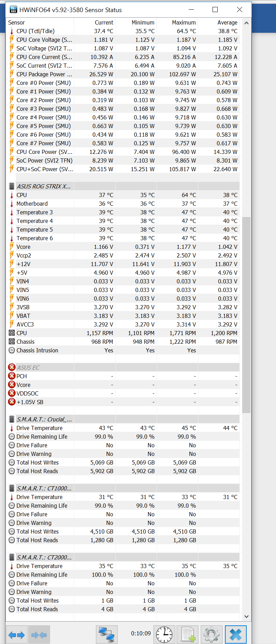Image resolution: width=276 pixels, height=644 pixels.
Task: Click the 85.216 A maximum value
Action: pos(184,57)
